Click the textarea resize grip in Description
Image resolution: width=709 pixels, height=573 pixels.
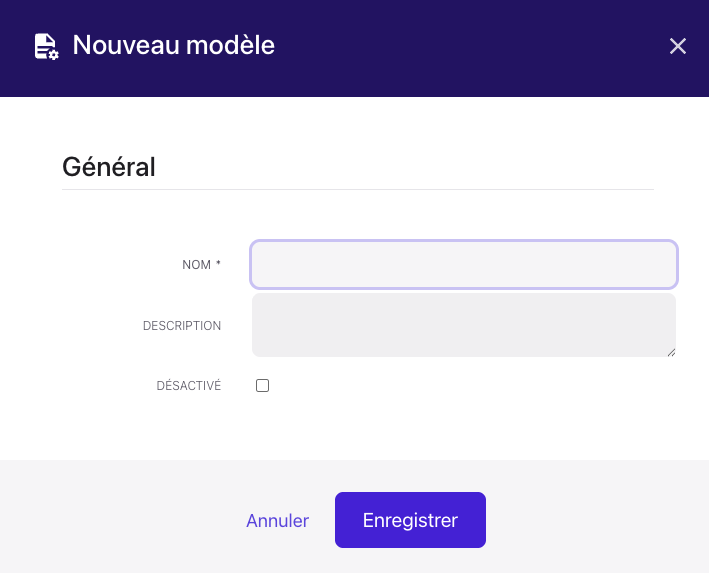point(671,351)
